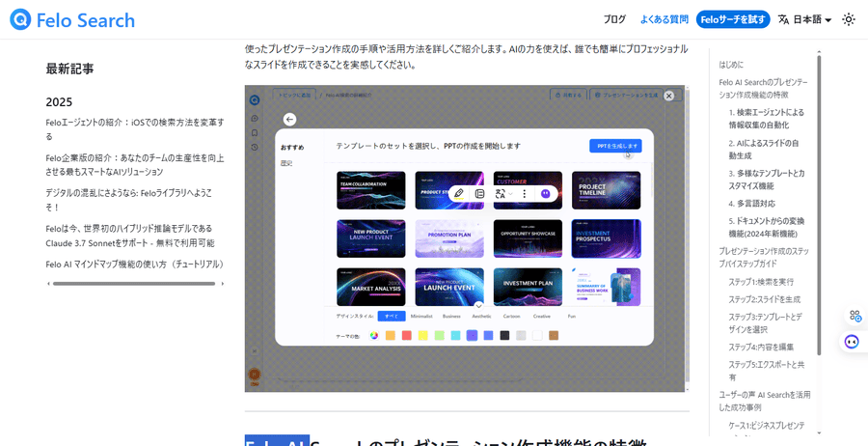Screen dimensions: 868x446
Task: Jump to はじめに in table of contents
Action: tap(731, 65)
